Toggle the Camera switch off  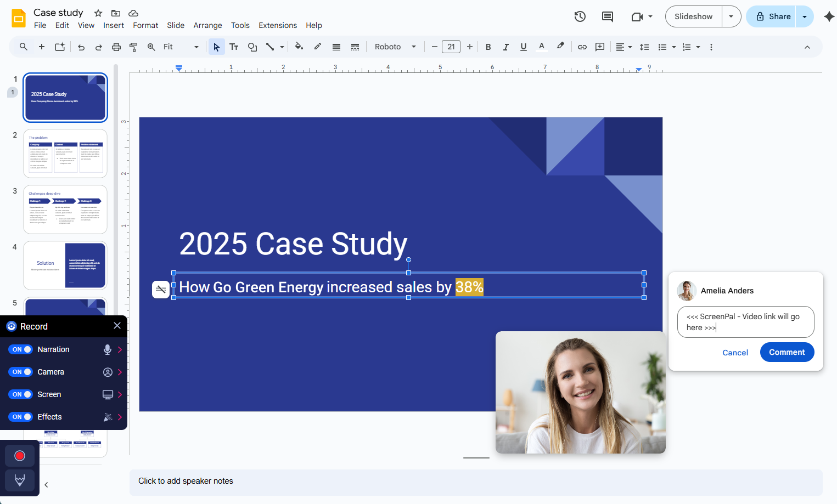coord(20,372)
